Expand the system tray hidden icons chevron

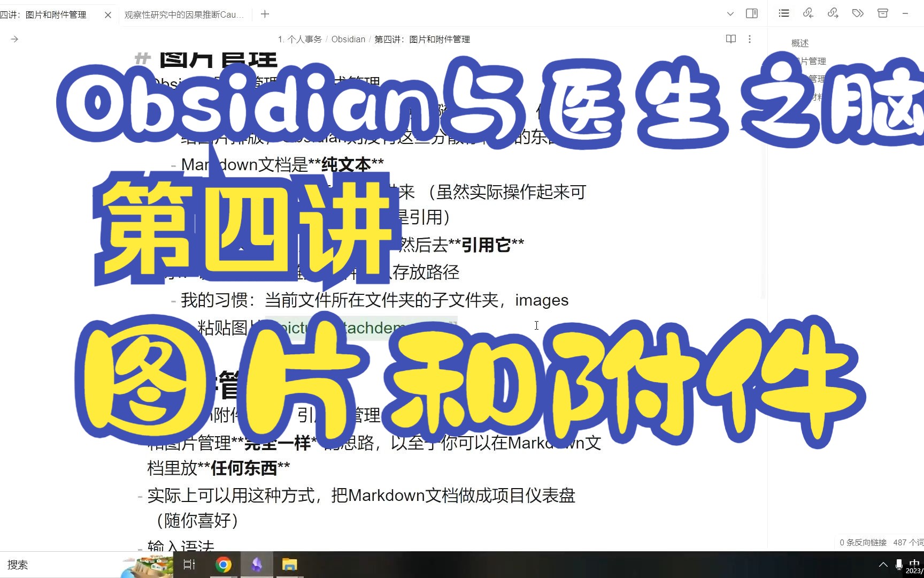click(883, 565)
